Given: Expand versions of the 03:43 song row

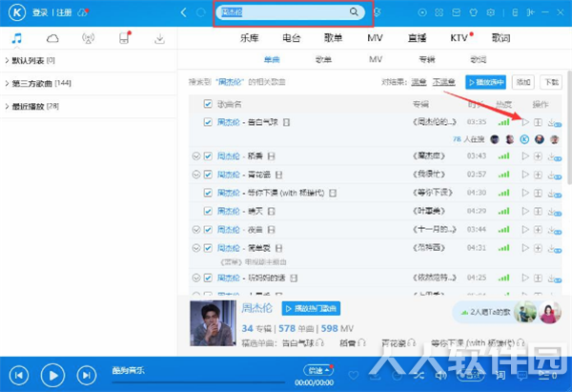Looking at the screenshot, I should 195,156.
